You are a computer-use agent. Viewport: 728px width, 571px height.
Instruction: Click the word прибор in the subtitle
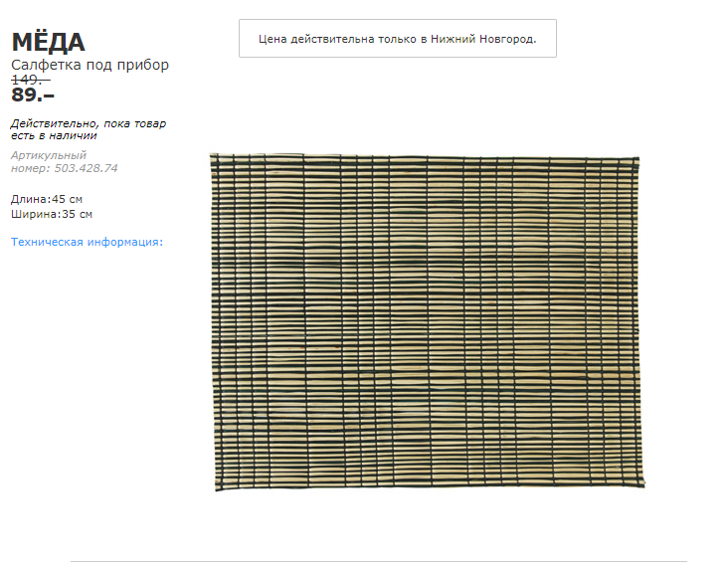coord(143,65)
